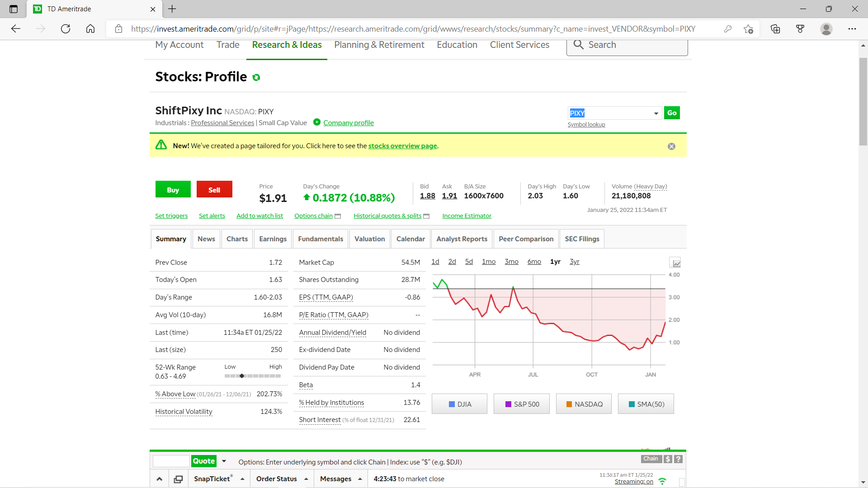
Task: Click the dollar sign icon in dock
Action: click(668, 459)
